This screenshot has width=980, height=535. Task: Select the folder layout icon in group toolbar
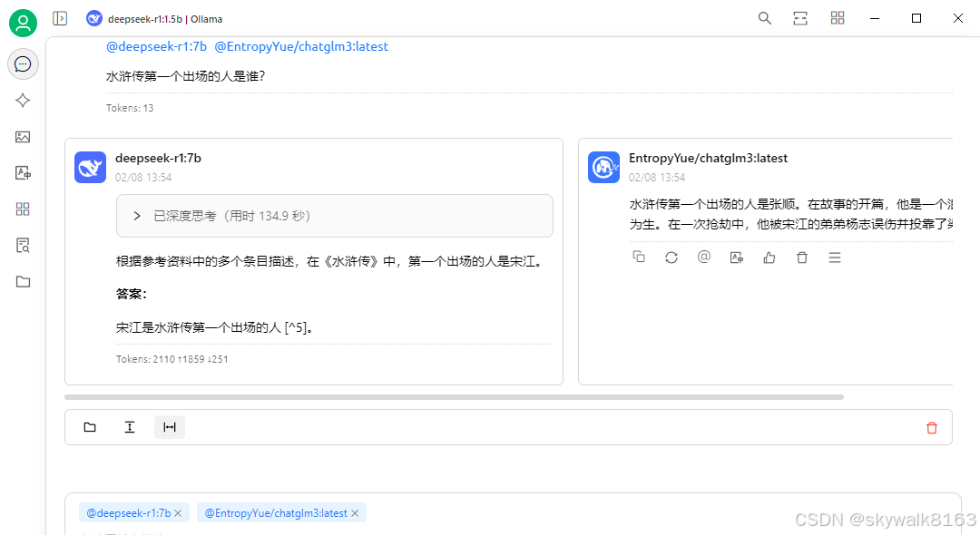[x=90, y=427]
